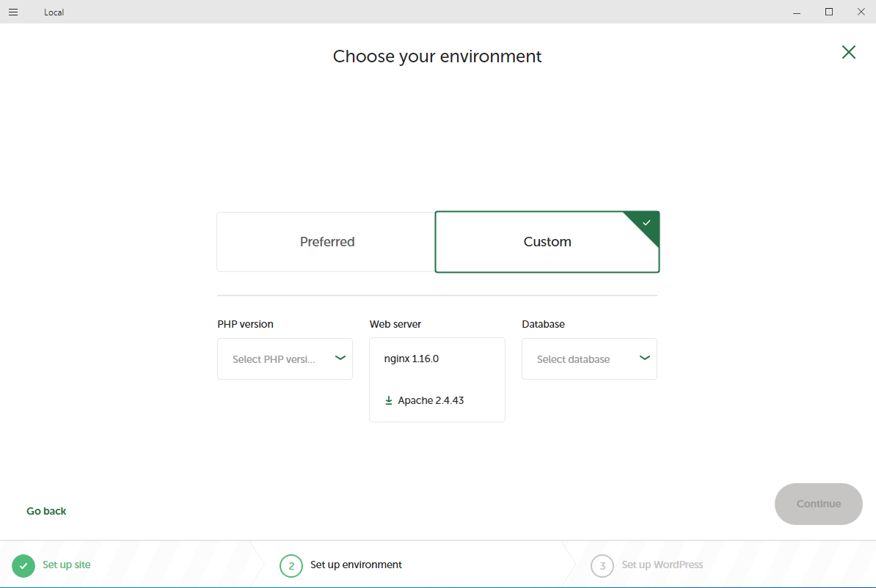The height and width of the screenshot is (588, 876).
Task: Maximize the Local window
Action: click(829, 12)
